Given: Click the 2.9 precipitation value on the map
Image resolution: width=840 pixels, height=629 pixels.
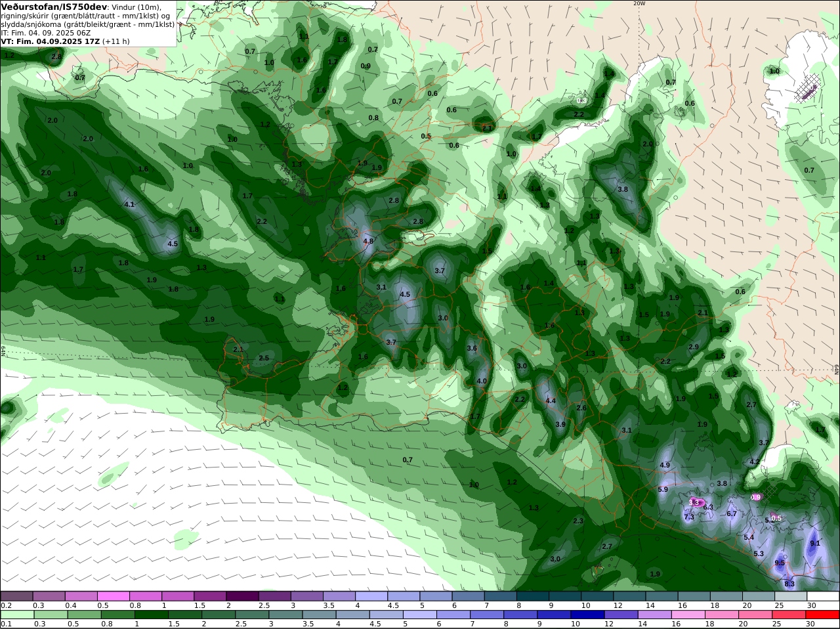Looking at the screenshot, I should pos(694,347).
